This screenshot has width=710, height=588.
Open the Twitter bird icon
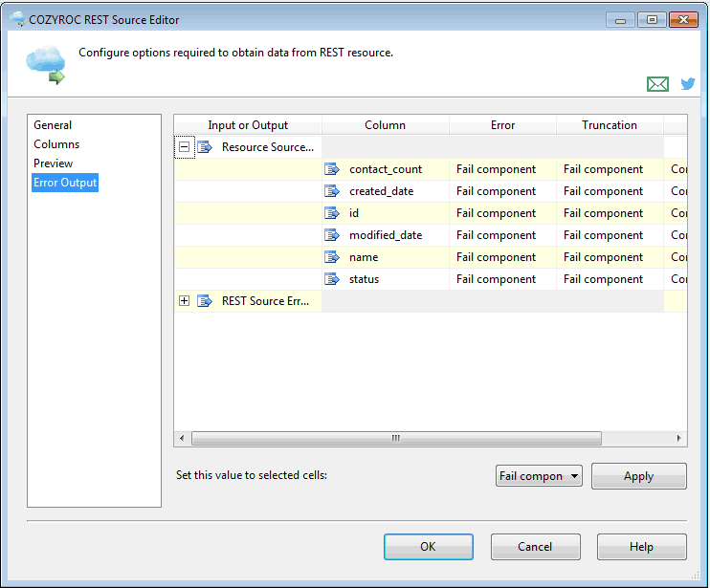point(688,84)
